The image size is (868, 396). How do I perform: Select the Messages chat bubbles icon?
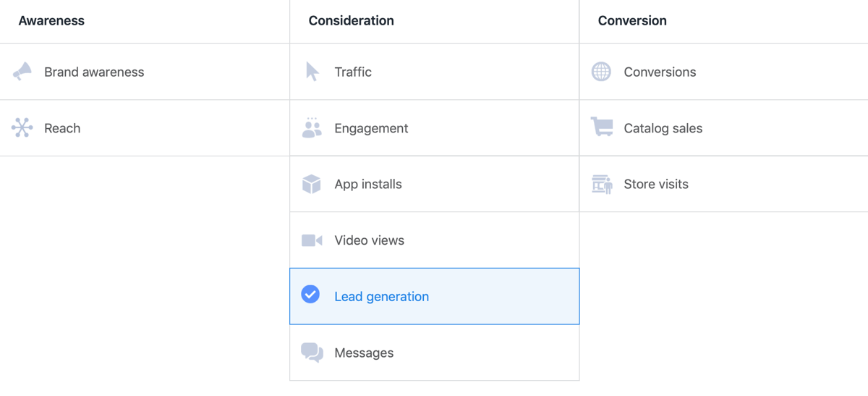tap(312, 353)
